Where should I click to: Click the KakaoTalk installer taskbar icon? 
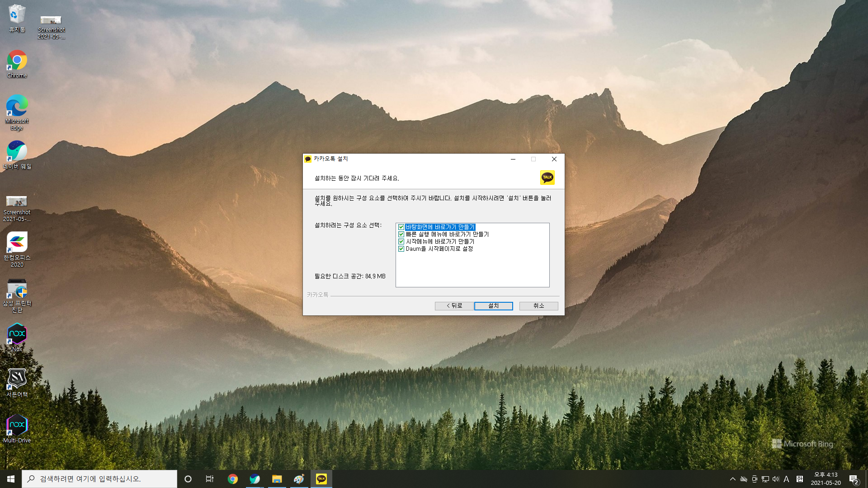(321, 479)
